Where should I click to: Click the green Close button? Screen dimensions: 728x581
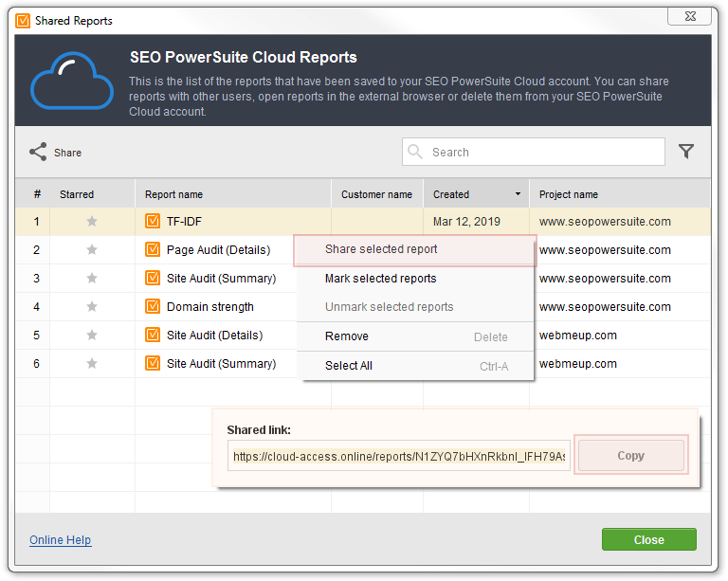pyautogui.click(x=649, y=539)
